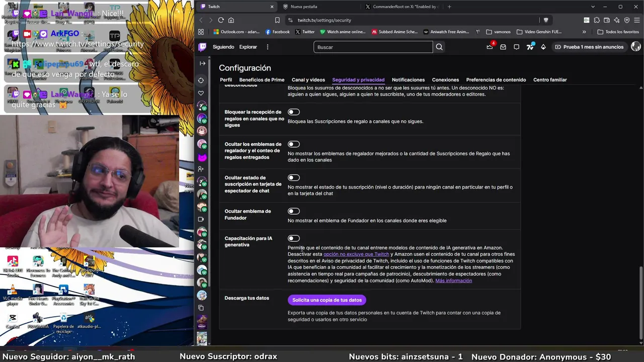Open the apps grid in bookmarks bar
The height and width of the screenshot is (362, 644).
click(x=201, y=32)
